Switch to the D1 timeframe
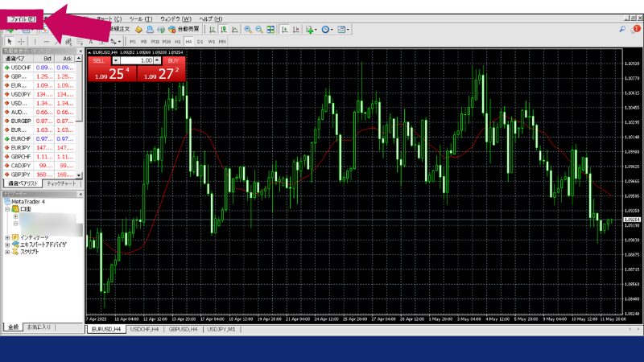This screenshot has width=644, height=362. click(199, 41)
